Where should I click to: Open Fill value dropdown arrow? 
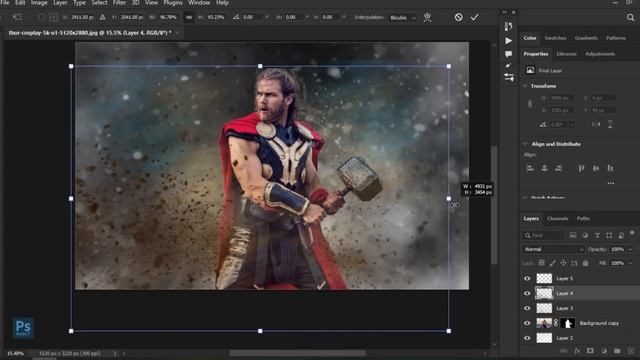(631, 263)
